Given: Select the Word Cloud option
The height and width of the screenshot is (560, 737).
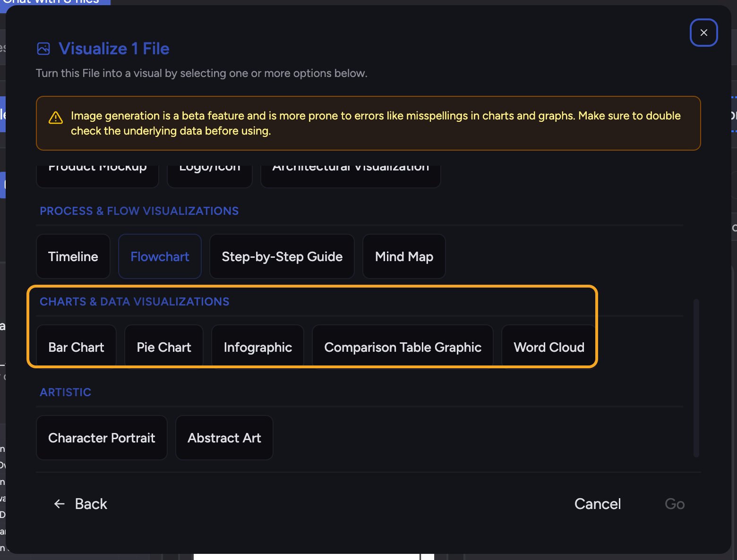Looking at the screenshot, I should pyautogui.click(x=548, y=346).
